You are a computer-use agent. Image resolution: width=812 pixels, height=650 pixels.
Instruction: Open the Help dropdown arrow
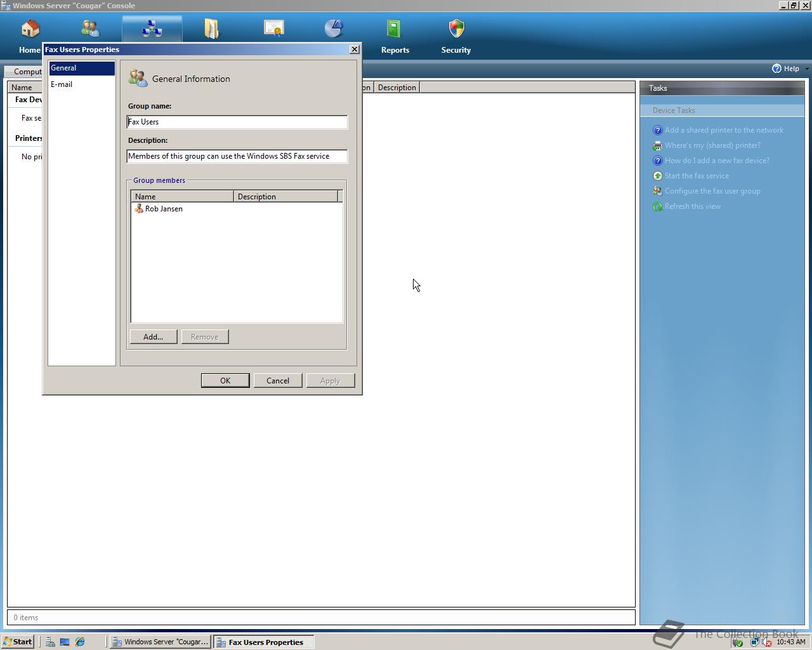pos(806,69)
